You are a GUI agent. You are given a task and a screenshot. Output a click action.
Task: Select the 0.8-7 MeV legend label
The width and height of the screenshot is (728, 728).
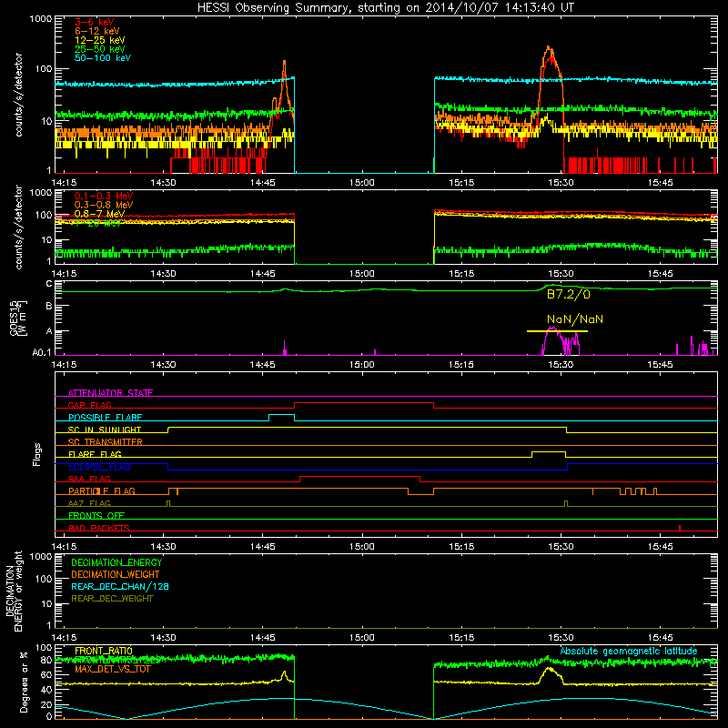click(x=100, y=214)
